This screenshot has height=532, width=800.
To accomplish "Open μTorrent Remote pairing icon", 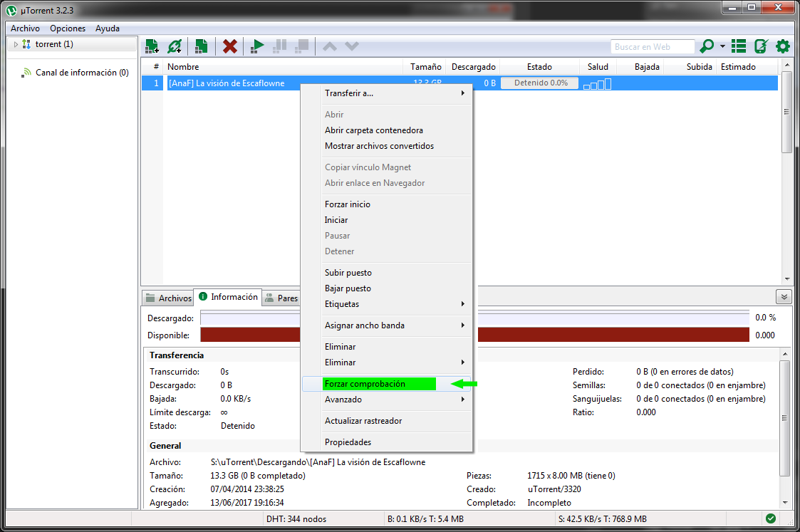I will coord(762,46).
